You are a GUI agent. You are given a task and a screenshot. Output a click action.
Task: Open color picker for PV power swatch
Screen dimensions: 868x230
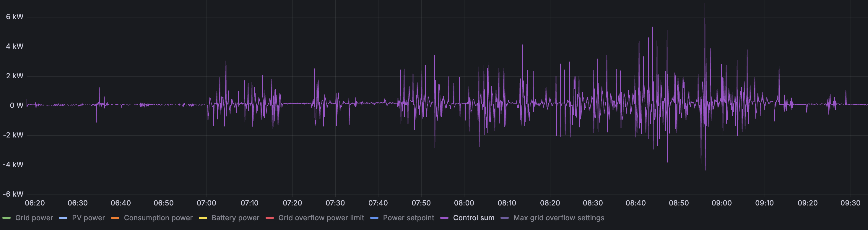pyautogui.click(x=63, y=218)
